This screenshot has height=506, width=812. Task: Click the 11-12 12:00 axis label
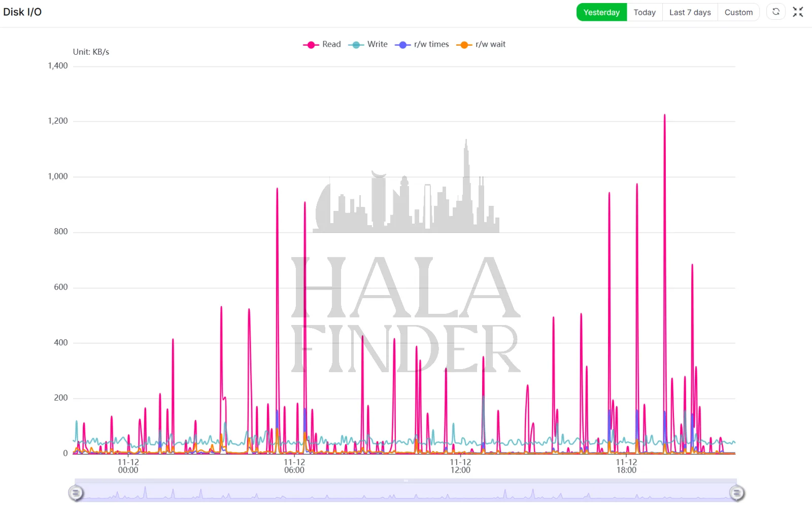460,466
